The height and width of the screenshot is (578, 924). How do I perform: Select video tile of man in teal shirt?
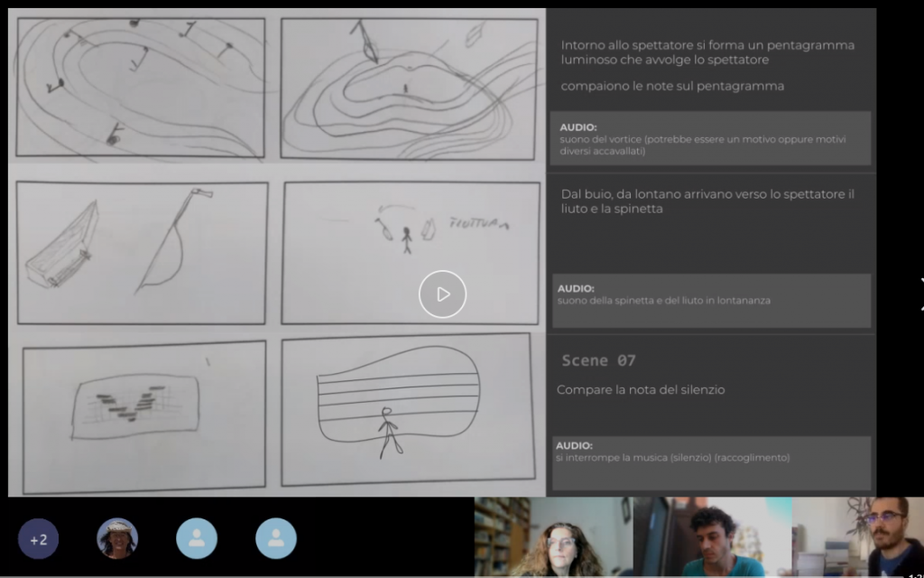click(712, 537)
